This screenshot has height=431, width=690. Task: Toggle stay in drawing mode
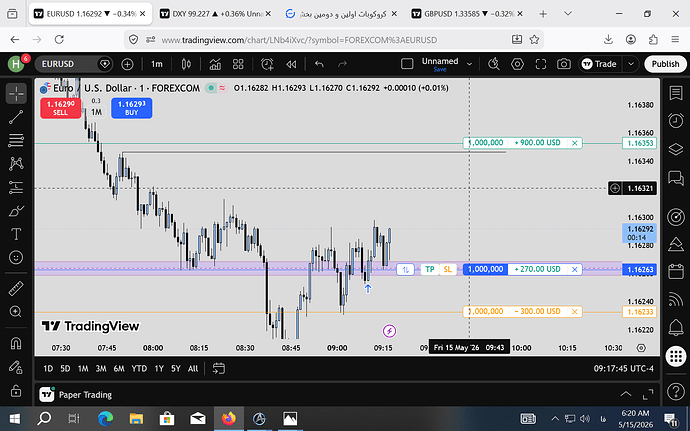(x=16, y=367)
